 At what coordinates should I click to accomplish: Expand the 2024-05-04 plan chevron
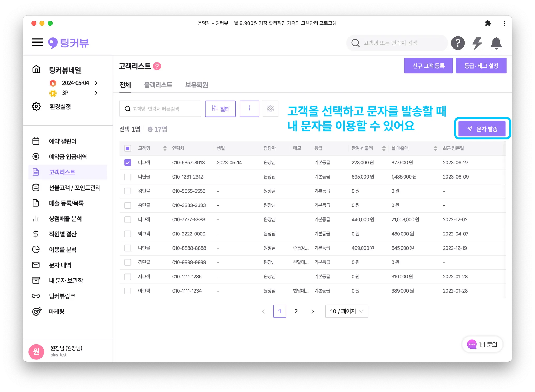(96, 83)
